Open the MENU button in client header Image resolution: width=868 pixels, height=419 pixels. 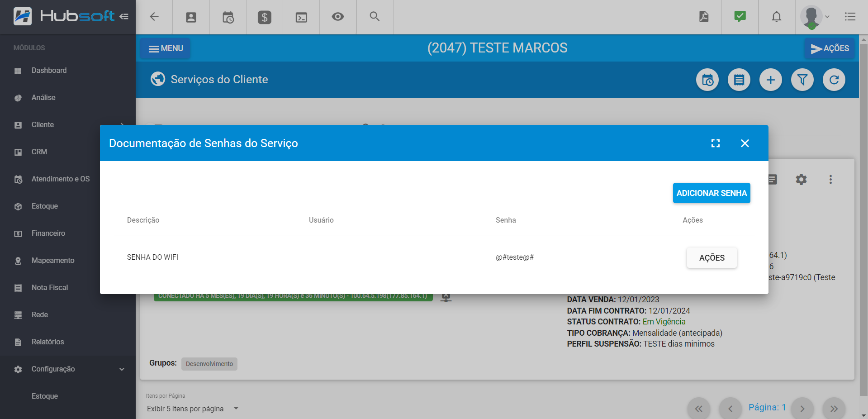click(166, 48)
